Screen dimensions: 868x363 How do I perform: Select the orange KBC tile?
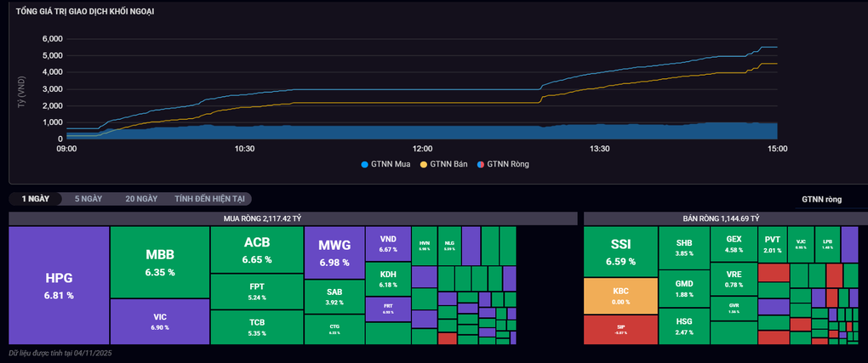click(620, 296)
